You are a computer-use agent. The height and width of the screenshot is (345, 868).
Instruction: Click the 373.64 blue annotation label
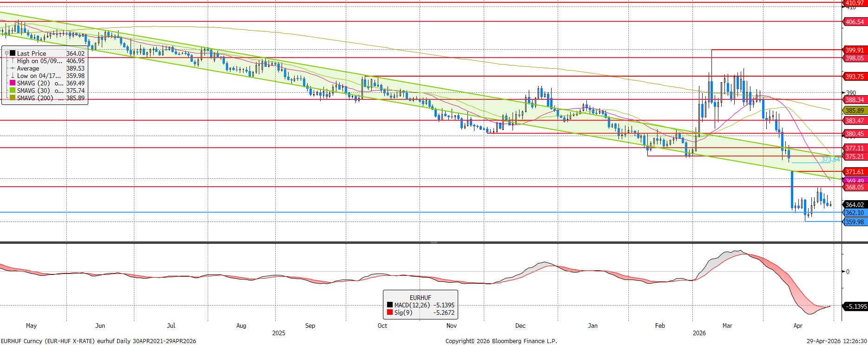tap(830, 159)
